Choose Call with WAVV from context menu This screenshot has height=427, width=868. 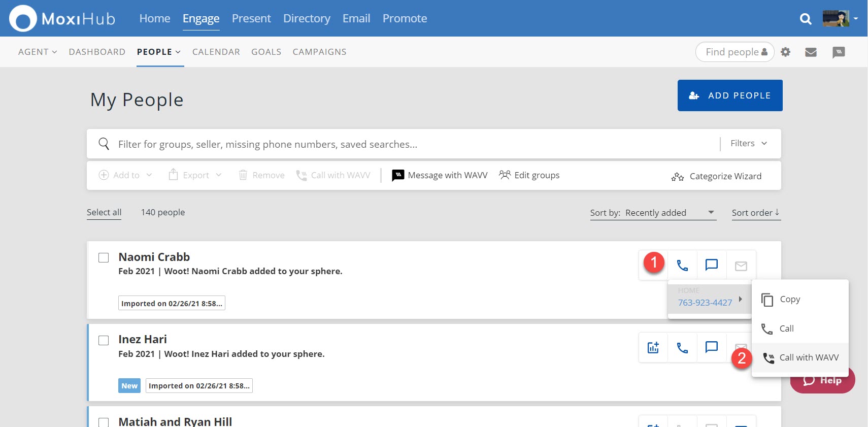[809, 357]
